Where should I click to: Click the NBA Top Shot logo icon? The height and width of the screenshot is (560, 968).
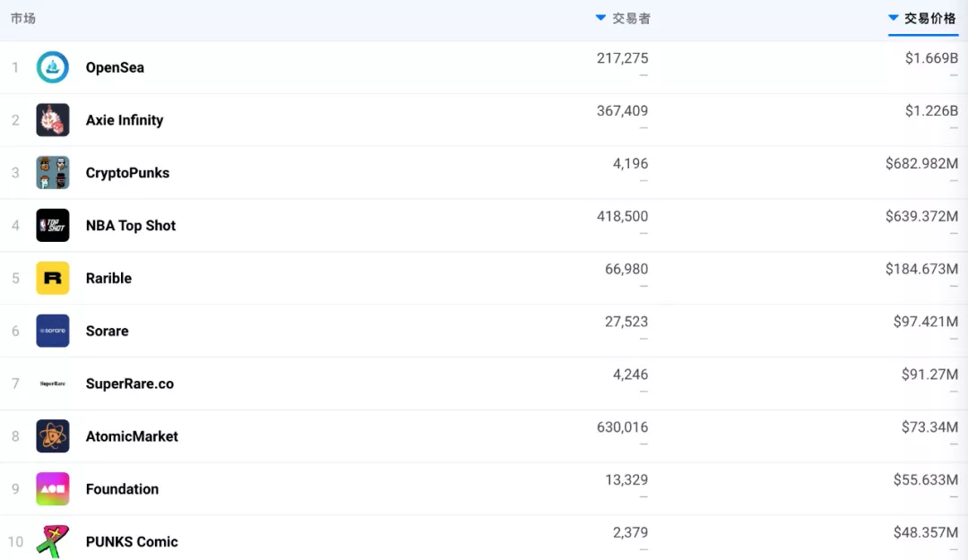click(x=53, y=226)
